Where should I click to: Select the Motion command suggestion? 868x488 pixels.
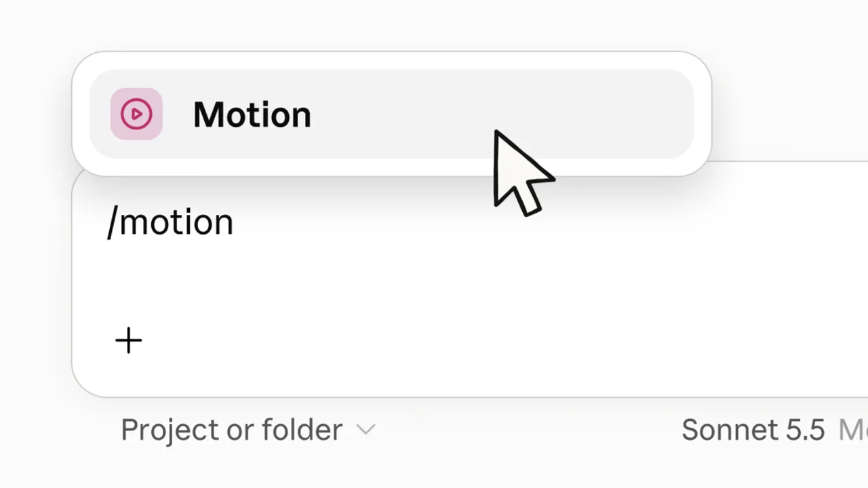(x=391, y=114)
